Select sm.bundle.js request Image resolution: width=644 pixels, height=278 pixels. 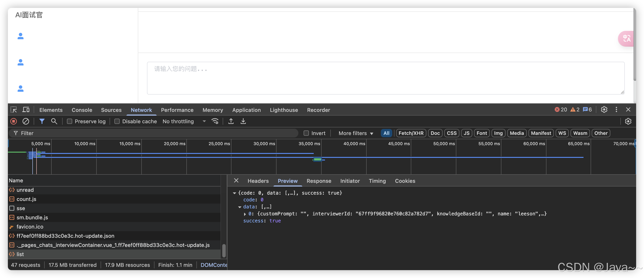click(x=32, y=217)
